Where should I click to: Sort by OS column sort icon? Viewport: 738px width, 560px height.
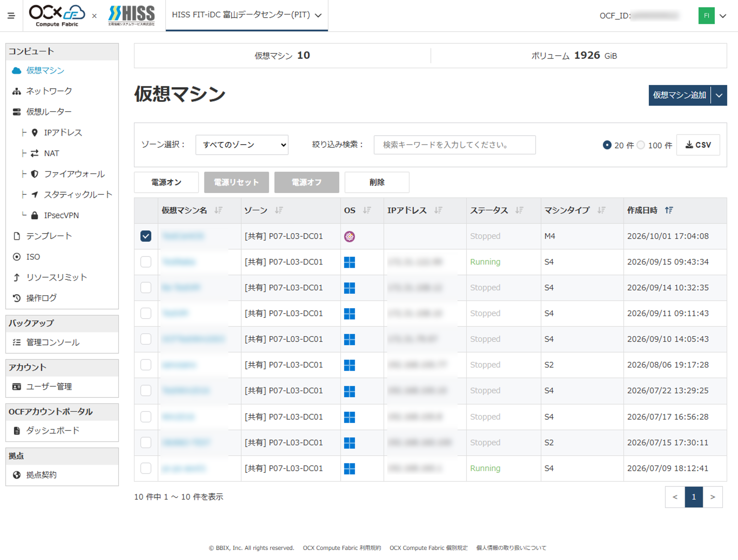point(367,210)
